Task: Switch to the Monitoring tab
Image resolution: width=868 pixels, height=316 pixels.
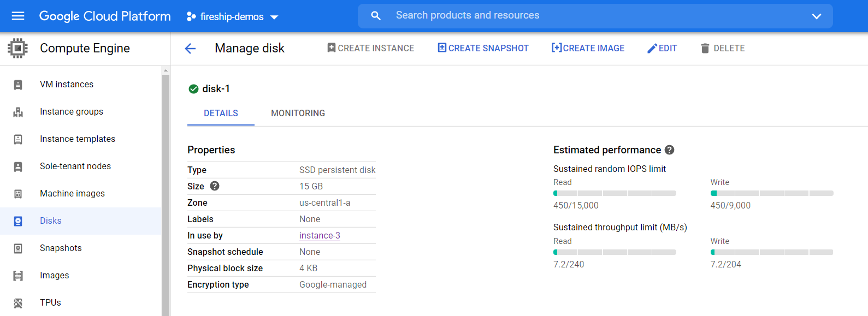Action: point(298,114)
